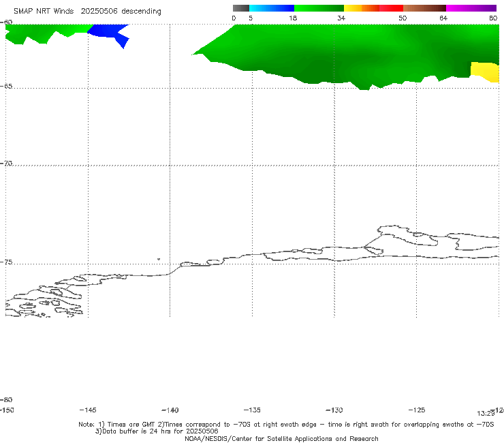
Task: Click the word "descending" in the title
Action: pyautogui.click(x=142, y=12)
